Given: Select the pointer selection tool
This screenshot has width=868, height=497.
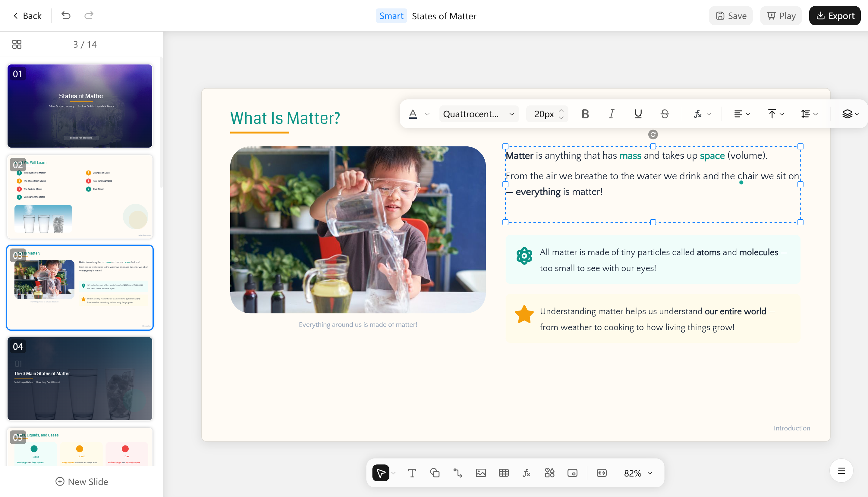Looking at the screenshot, I should (x=381, y=473).
